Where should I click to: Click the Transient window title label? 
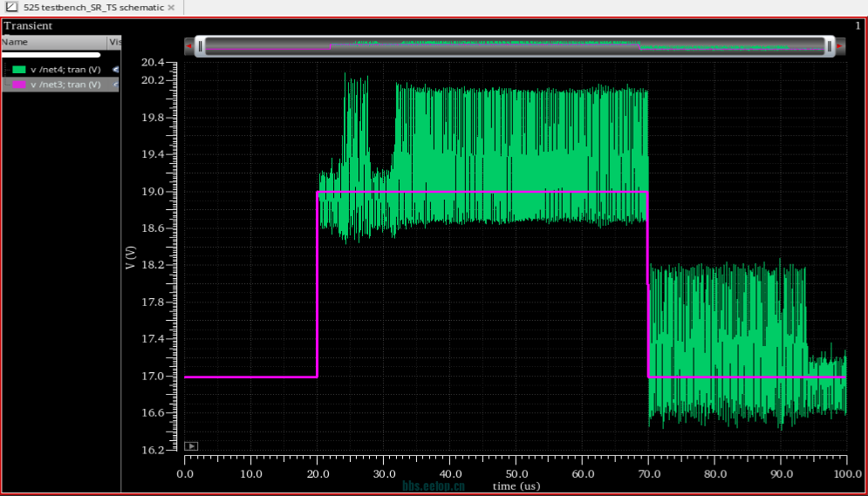tap(28, 25)
